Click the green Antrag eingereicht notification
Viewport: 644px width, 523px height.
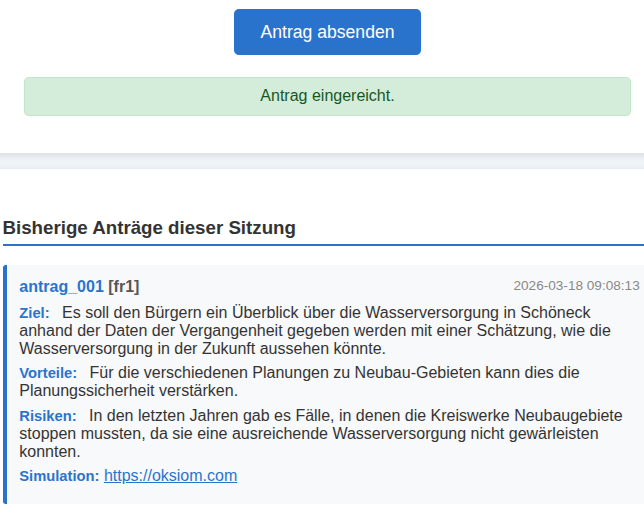pos(327,96)
